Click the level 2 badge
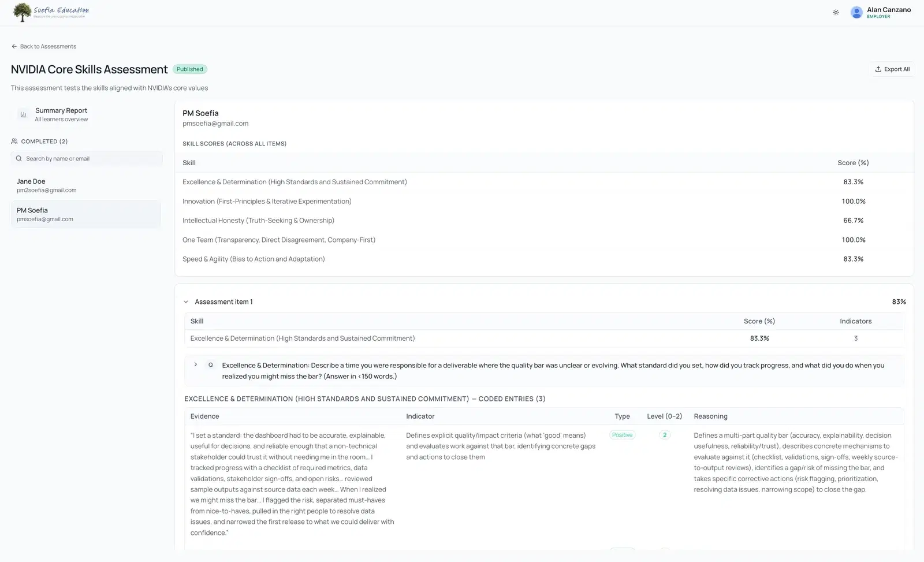 click(x=665, y=435)
